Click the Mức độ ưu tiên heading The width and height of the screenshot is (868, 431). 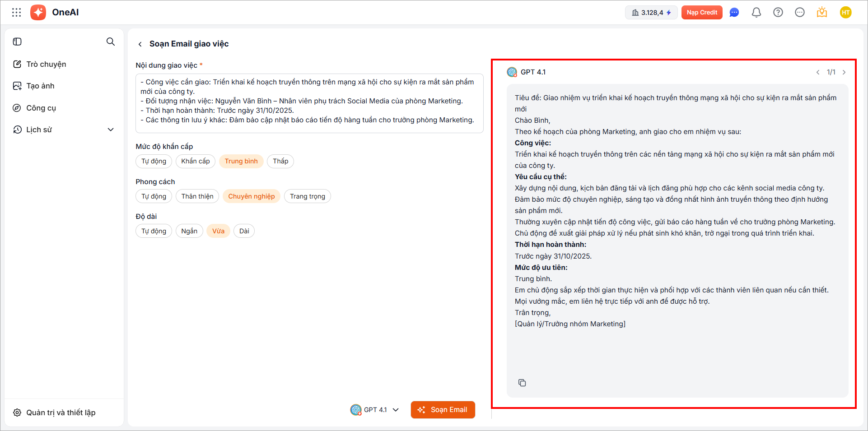tap(541, 268)
